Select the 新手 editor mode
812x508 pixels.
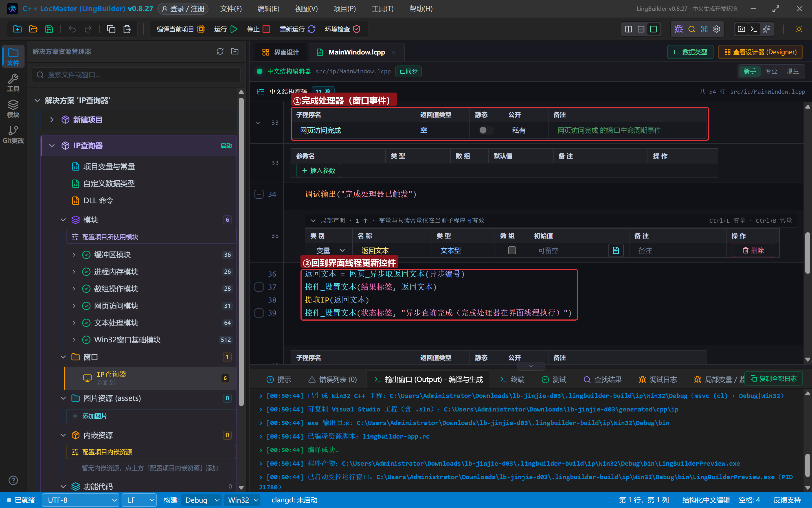[x=750, y=71]
